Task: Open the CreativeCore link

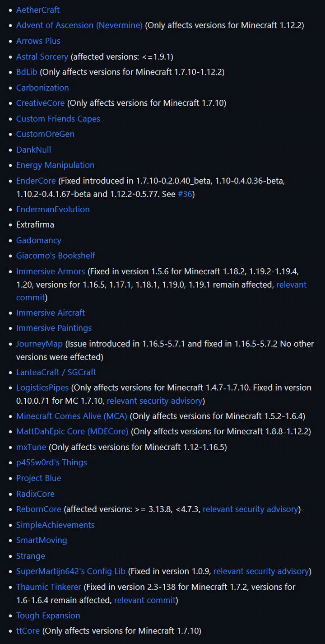Action: [40, 103]
